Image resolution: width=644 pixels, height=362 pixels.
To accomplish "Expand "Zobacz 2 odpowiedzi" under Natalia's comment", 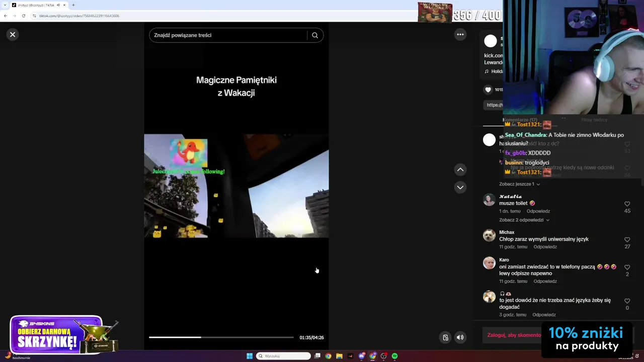I will click(x=524, y=220).
